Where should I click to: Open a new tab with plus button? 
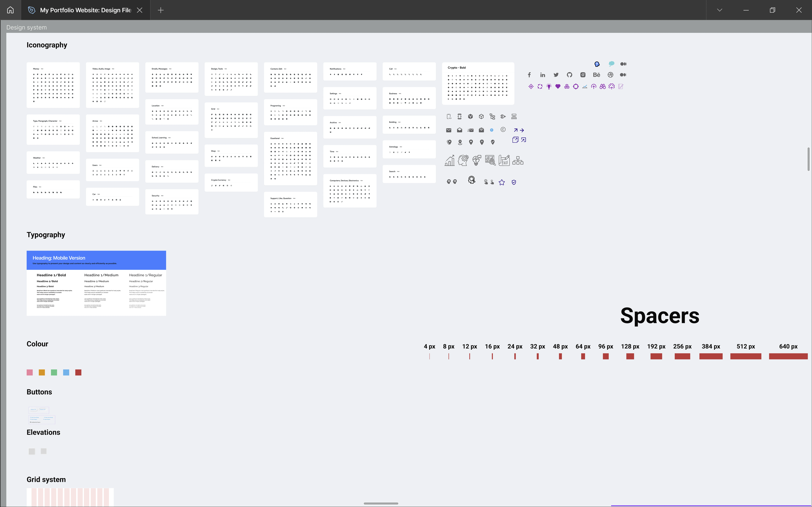[161, 10]
